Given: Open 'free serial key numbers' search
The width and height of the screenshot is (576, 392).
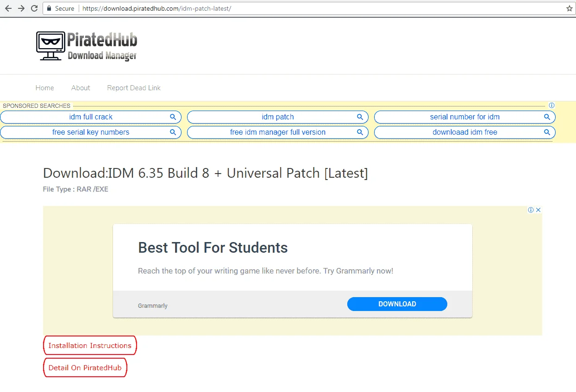Looking at the screenshot, I should pos(91,132).
